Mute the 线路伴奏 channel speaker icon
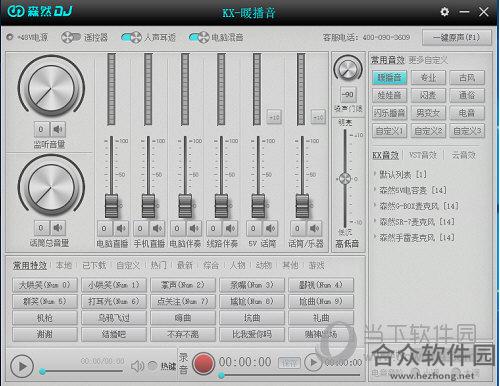Screen dimensions: 500x386 coord(230,228)
